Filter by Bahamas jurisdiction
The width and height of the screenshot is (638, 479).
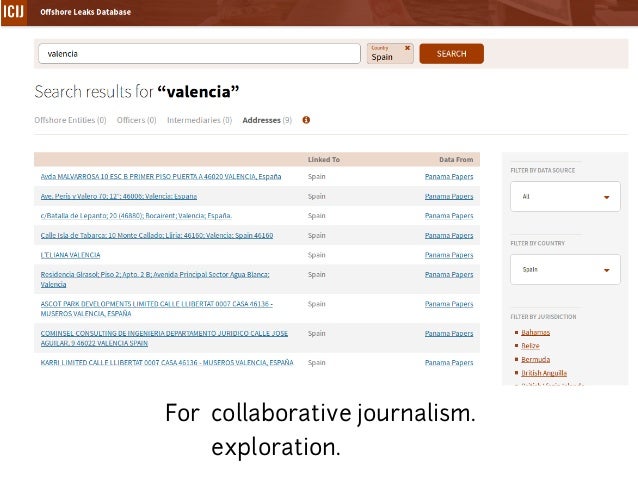tap(535, 332)
